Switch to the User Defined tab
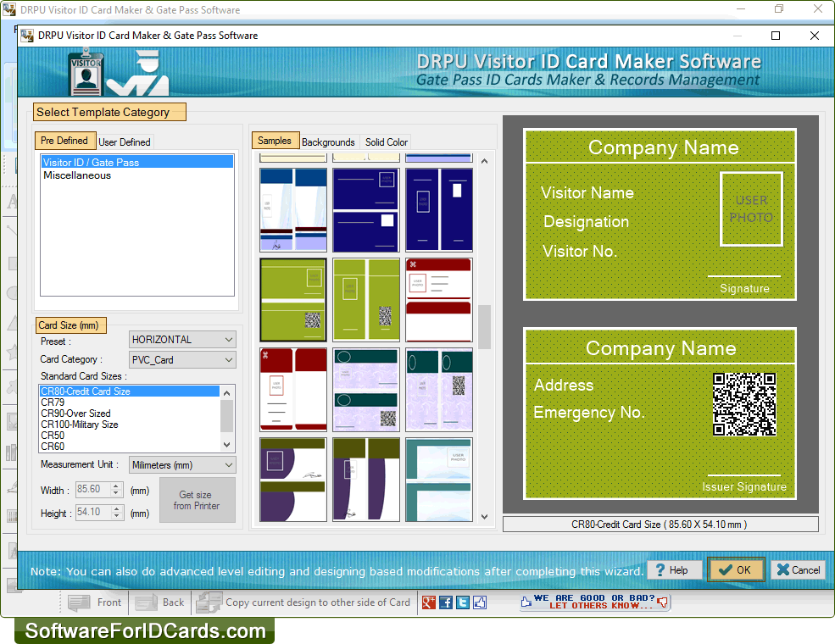This screenshot has width=835, height=644. click(125, 142)
